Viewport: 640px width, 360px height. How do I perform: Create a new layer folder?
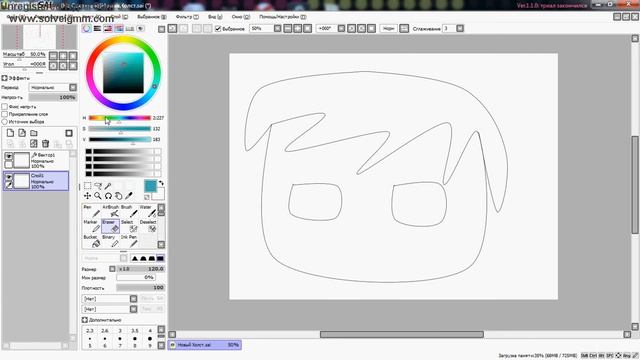point(34,133)
